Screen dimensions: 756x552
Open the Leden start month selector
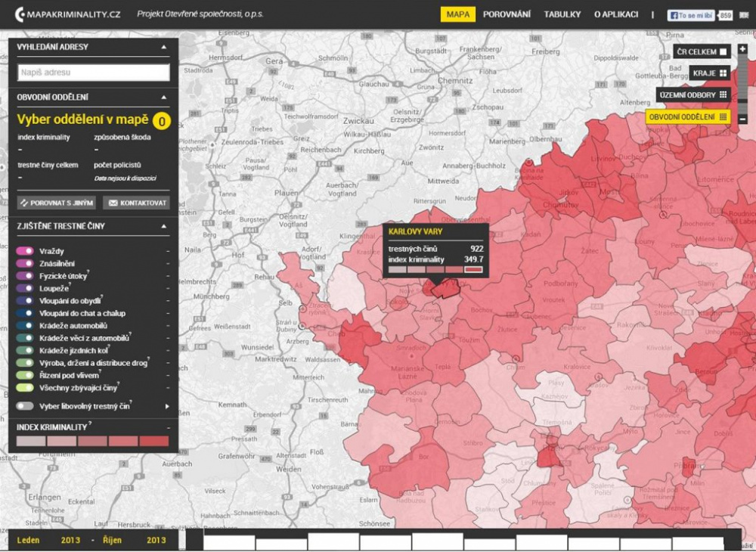[x=29, y=540]
